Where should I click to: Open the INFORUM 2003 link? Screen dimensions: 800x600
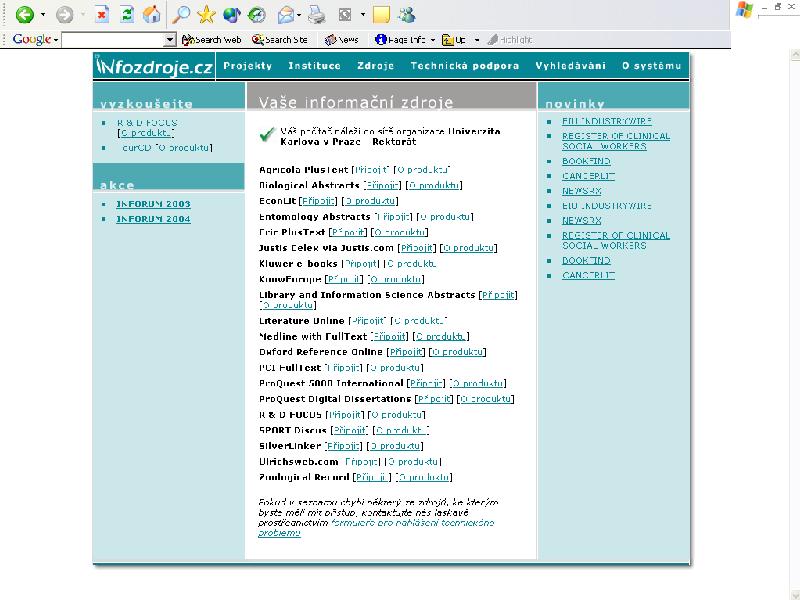(153, 204)
